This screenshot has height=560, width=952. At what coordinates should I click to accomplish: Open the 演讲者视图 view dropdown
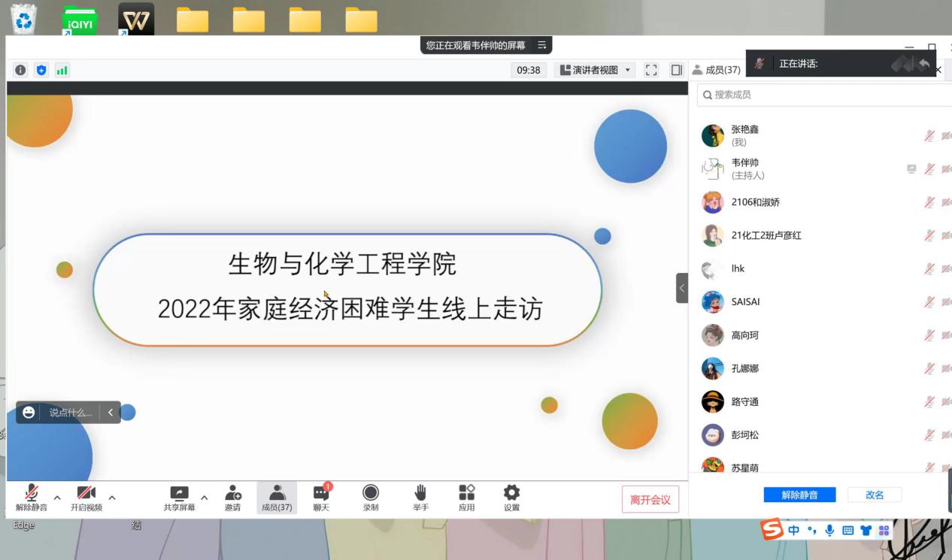coord(595,70)
